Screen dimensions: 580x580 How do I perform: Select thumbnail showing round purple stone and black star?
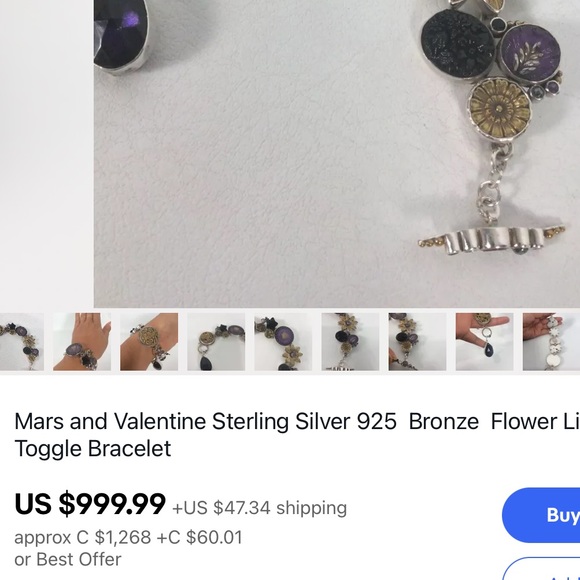[x=283, y=341]
